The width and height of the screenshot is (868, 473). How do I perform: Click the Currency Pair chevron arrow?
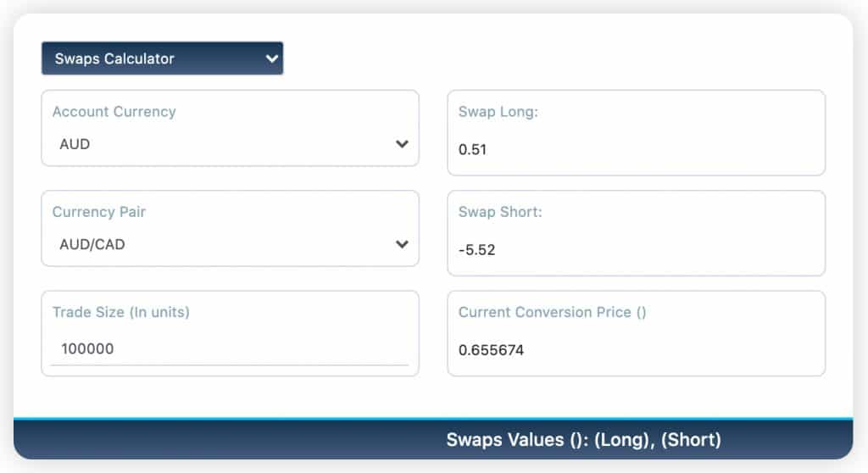coord(402,244)
